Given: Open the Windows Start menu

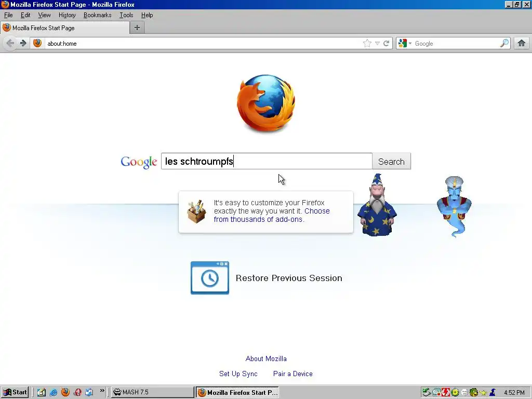Looking at the screenshot, I should 15,392.
